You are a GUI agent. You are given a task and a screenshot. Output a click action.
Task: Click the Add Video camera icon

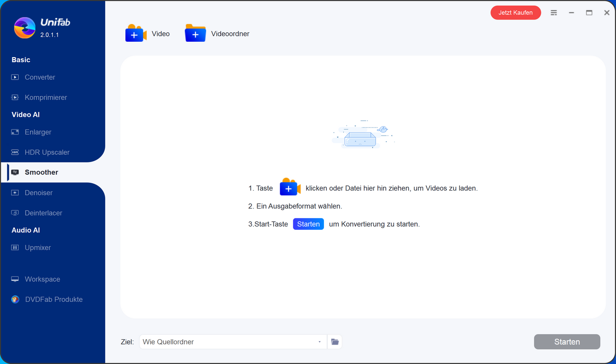pos(136,34)
